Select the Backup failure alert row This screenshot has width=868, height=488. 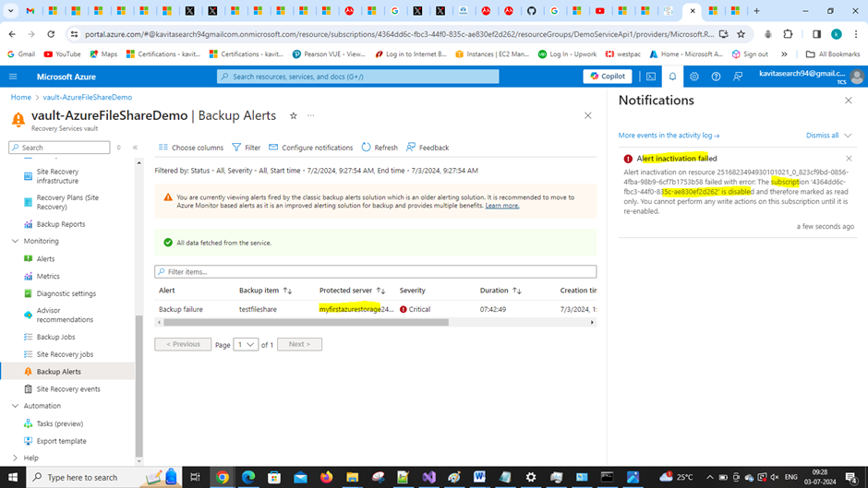click(x=375, y=309)
